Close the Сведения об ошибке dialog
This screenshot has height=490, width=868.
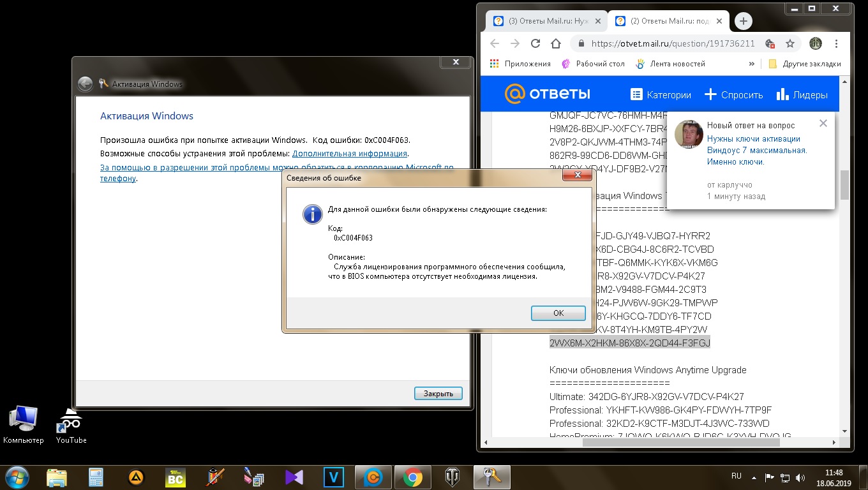point(578,175)
